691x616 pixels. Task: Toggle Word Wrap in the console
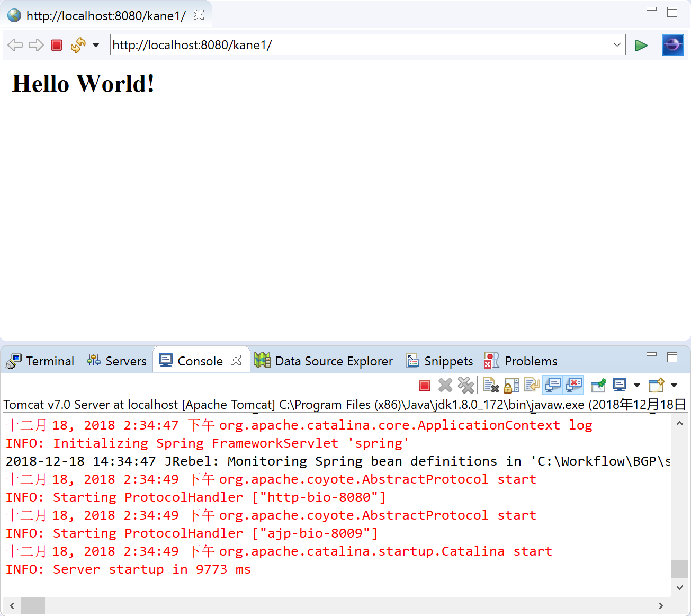pos(532,385)
